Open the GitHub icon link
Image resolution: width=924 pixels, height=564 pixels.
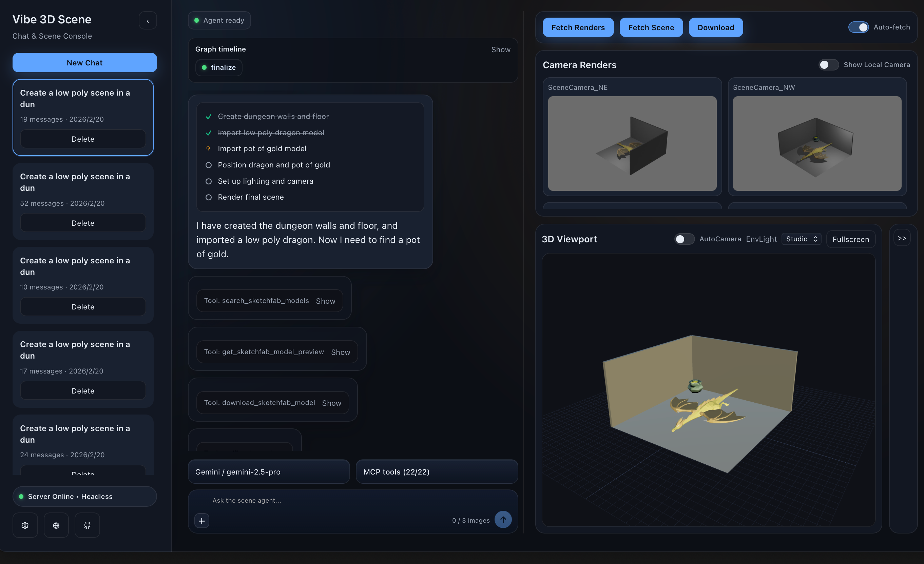[87, 525]
